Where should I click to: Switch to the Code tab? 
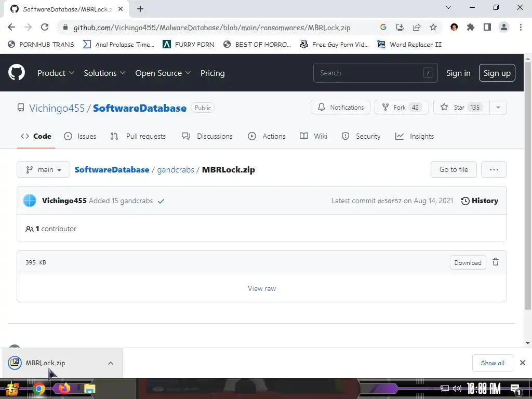click(36, 136)
